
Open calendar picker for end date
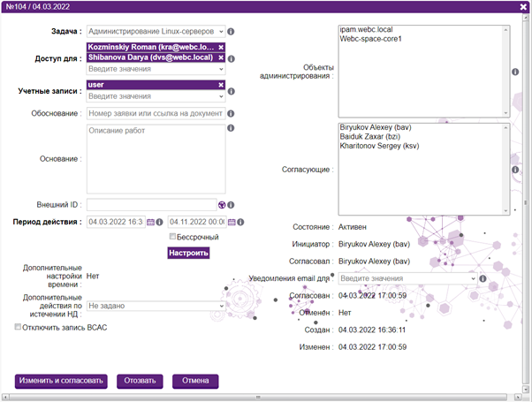(x=232, y=222)
